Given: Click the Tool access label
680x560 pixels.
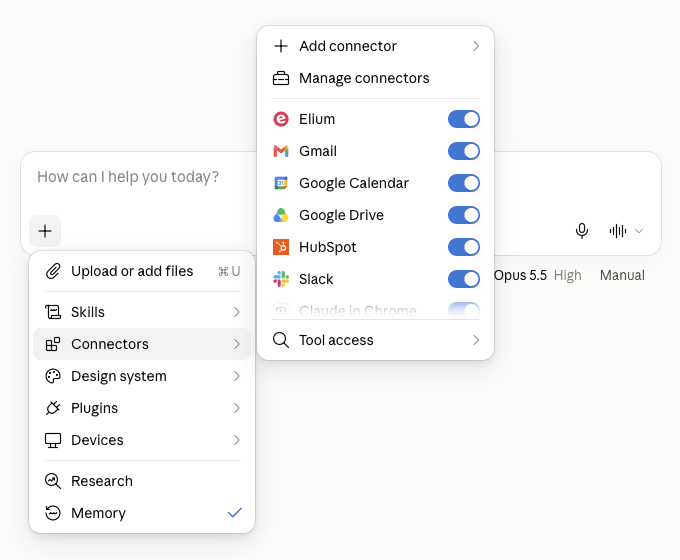Looking at the screenshot, I should tap(336, 340).
